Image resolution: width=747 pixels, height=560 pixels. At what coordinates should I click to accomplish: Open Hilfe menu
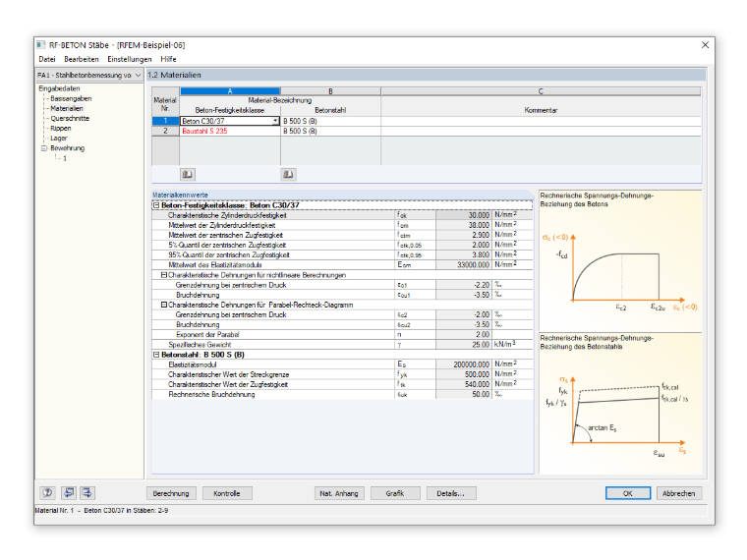point(168,59)
